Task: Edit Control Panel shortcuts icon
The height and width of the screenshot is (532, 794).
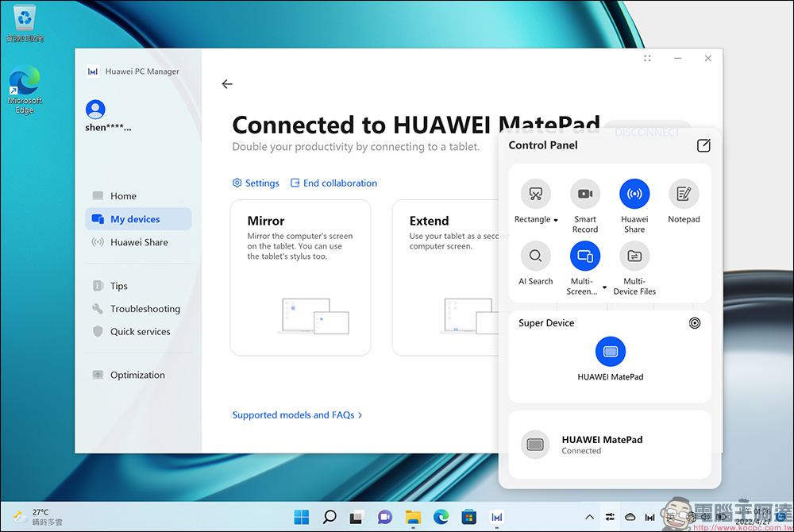Action: (703, 146)
